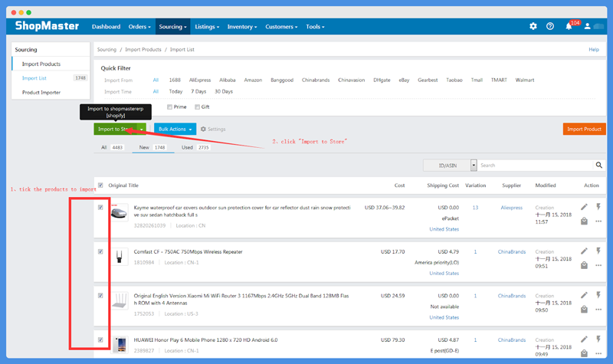This screenshot has height=364, width=613.
Task: Click lightning icon for Kayme car cover
Action: (x=598, y=206)
